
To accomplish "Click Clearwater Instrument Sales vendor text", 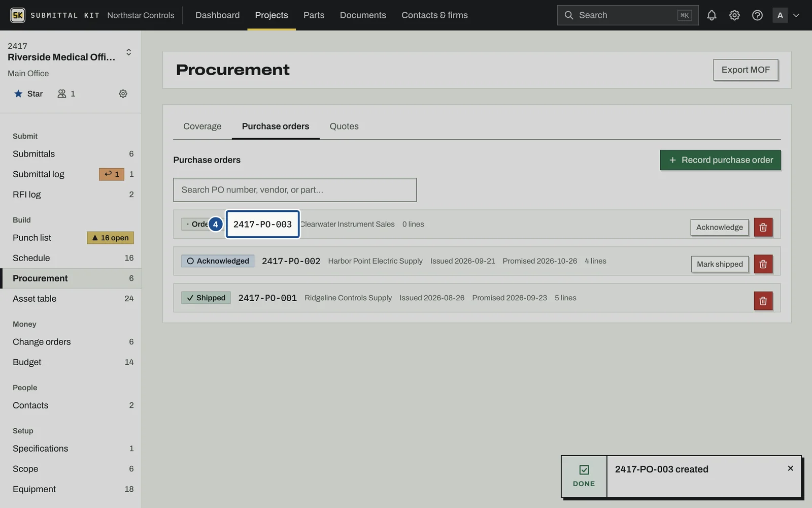I will point(348,224).
